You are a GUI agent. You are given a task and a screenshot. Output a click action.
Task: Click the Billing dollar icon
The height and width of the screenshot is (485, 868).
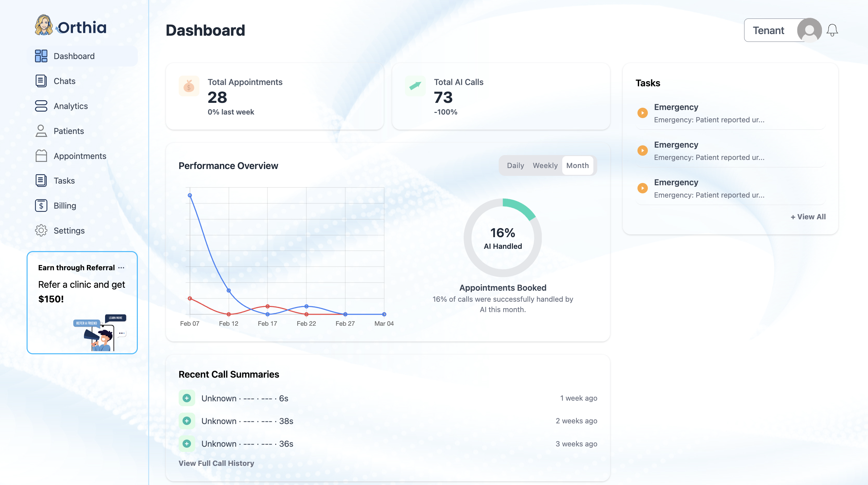(x=41, y=206)
